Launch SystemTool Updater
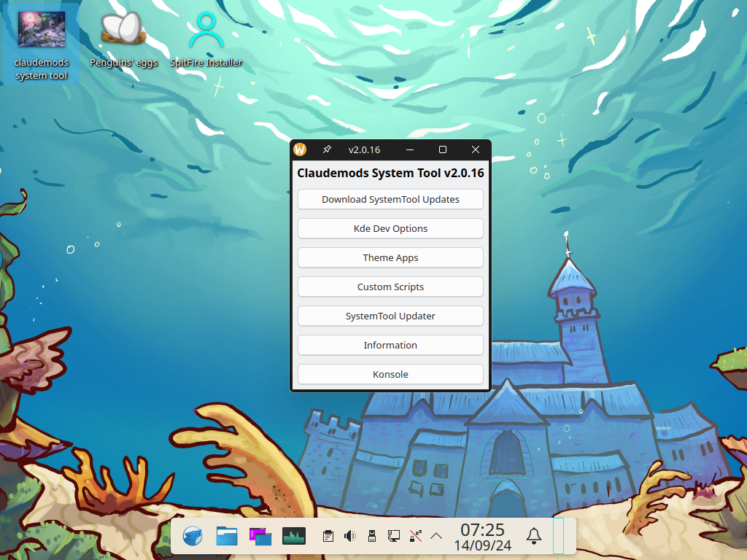This screenshot has height=560, width=747. click(x=390, y=316)
